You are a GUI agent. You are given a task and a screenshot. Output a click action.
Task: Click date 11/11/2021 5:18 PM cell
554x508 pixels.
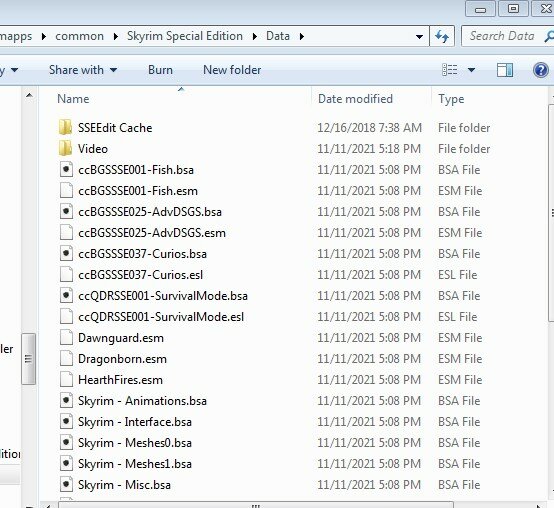coord(369,149)
